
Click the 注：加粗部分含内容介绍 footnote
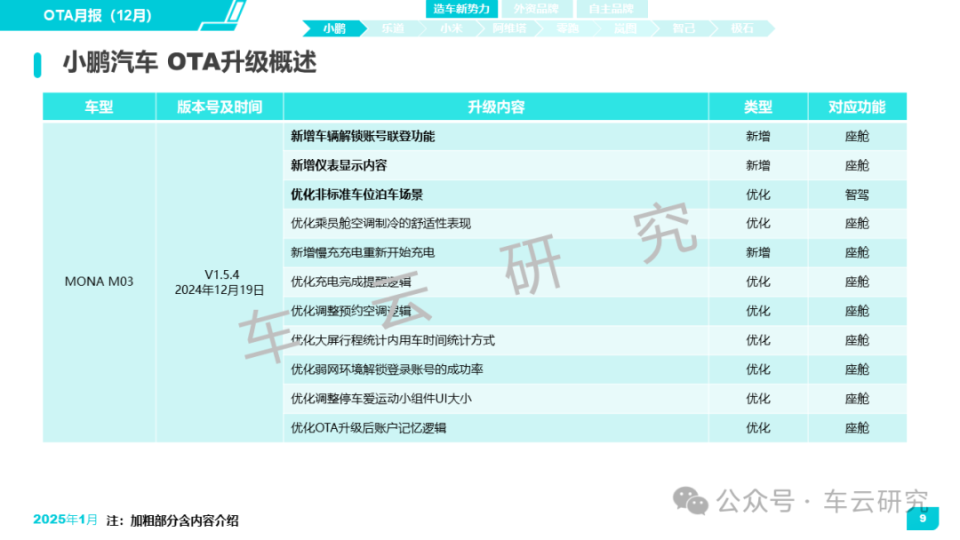click(x=173, y=520)
